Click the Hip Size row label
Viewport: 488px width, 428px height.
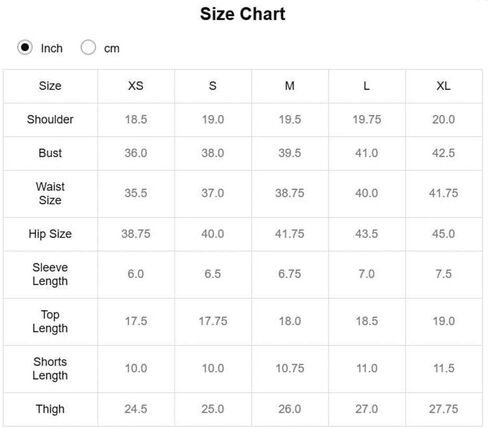(50, 234)
